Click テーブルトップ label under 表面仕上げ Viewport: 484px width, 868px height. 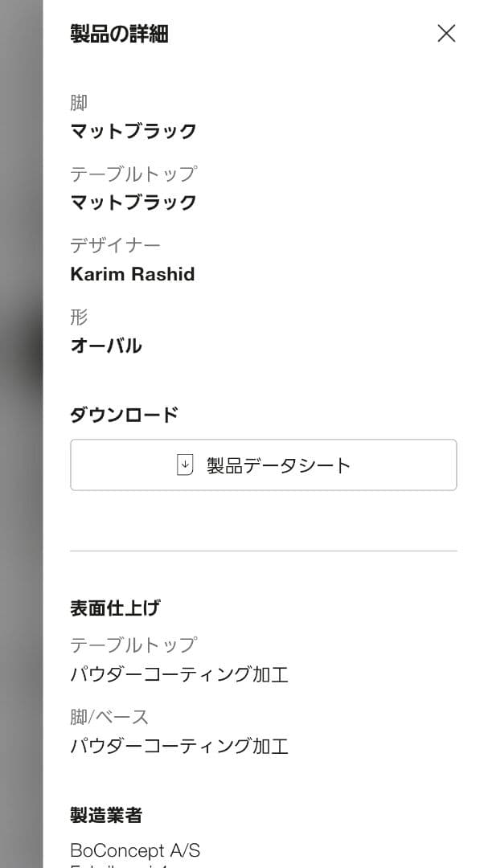point(133,645)
